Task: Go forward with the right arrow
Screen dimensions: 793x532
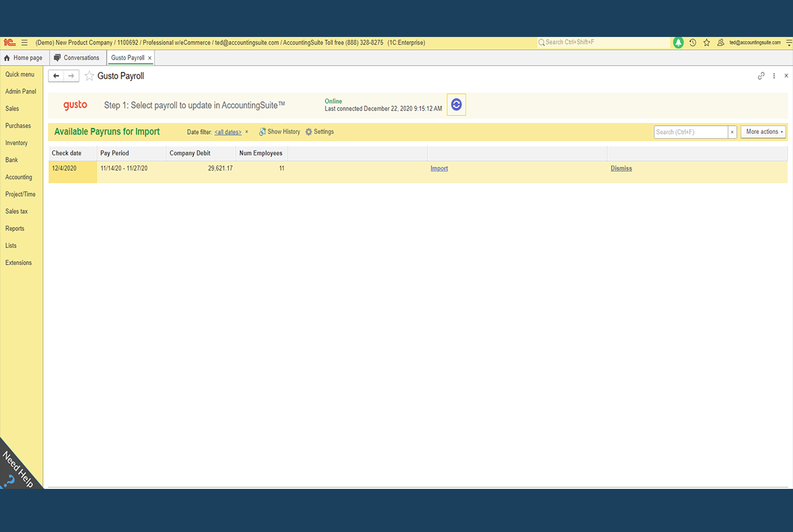Action: (x=71, y=76)
